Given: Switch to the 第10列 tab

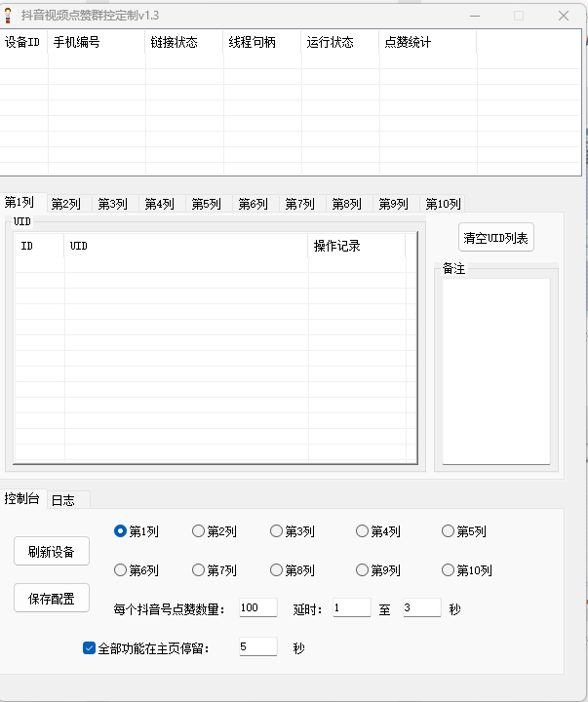Looking at the screenshot, I should pyautogui.click(x=442, y=204).
